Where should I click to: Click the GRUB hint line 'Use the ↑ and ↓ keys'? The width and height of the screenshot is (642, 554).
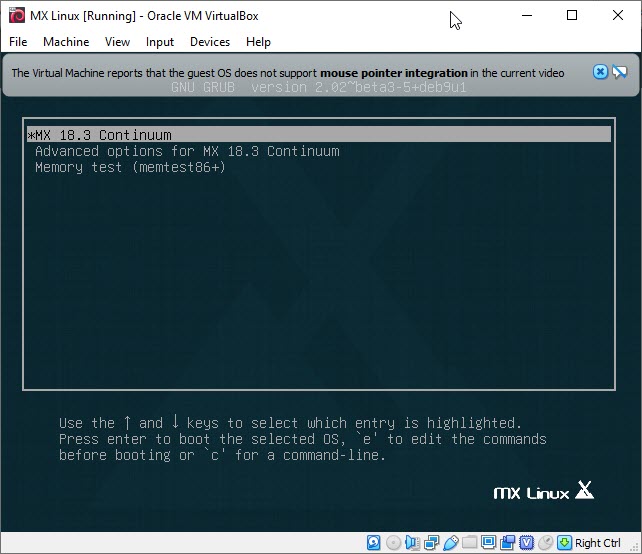click(290, 423)
